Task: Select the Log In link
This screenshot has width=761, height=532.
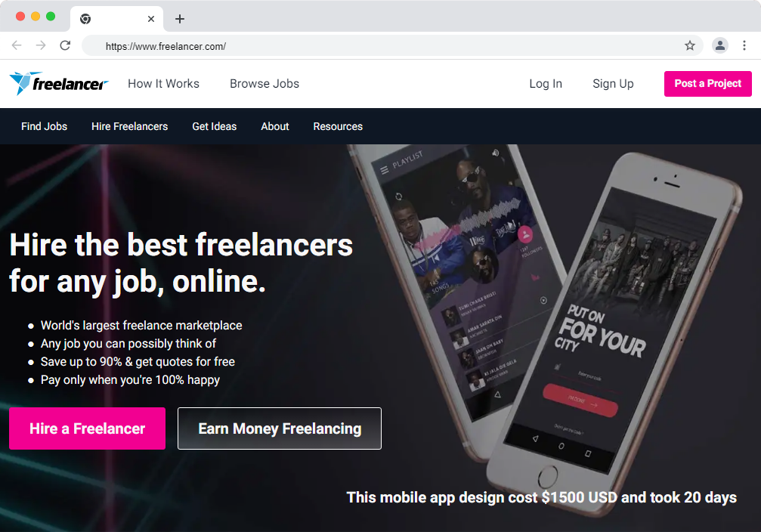Action: click(x=546, y=83)
